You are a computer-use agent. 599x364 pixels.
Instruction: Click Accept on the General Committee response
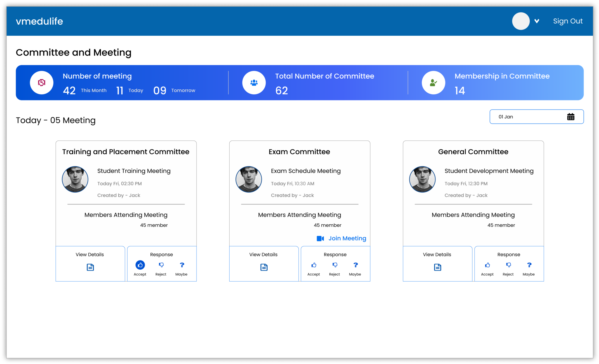pyautogui.click(x=487, y=265)
